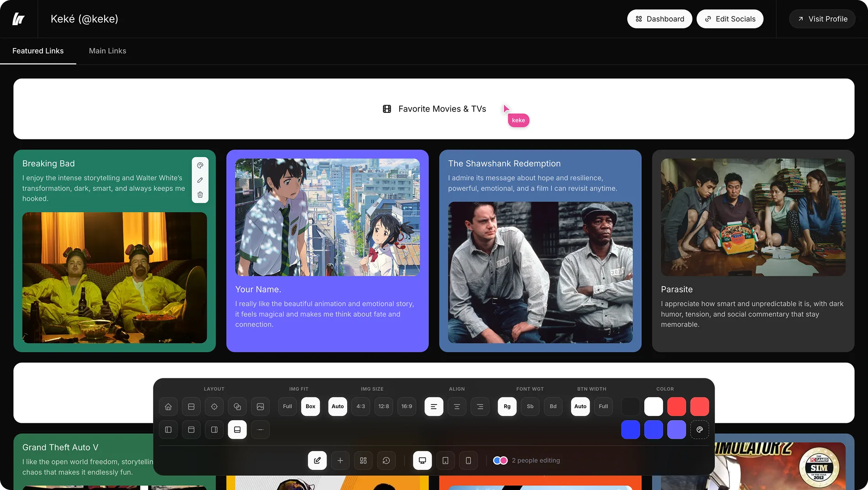Viewport: 868px width, 490px height.
Task: Choose Sb semibold font weight
Action: pyautogui.click(x=530, y=406)
